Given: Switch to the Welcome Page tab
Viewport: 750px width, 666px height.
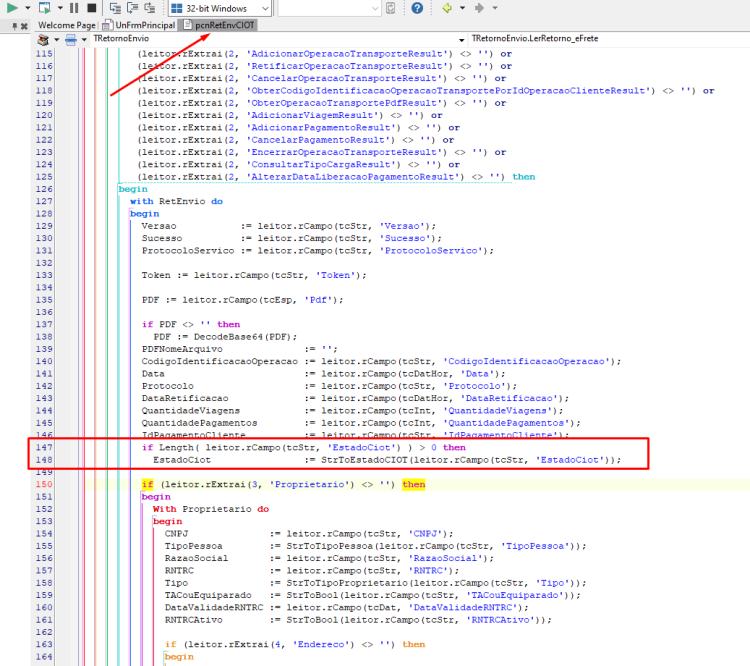Looking at the screenshot, I should (66, 25).
